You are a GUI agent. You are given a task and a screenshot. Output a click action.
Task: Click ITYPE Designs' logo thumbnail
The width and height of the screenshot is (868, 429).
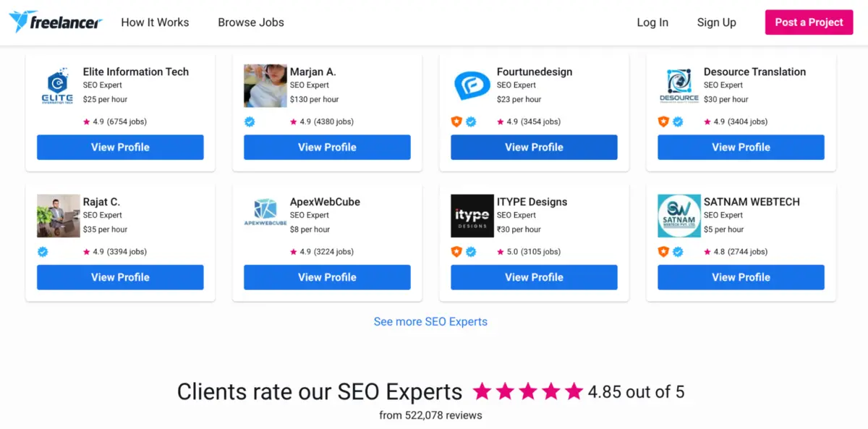pyautogui.click(x=472, y=215)
